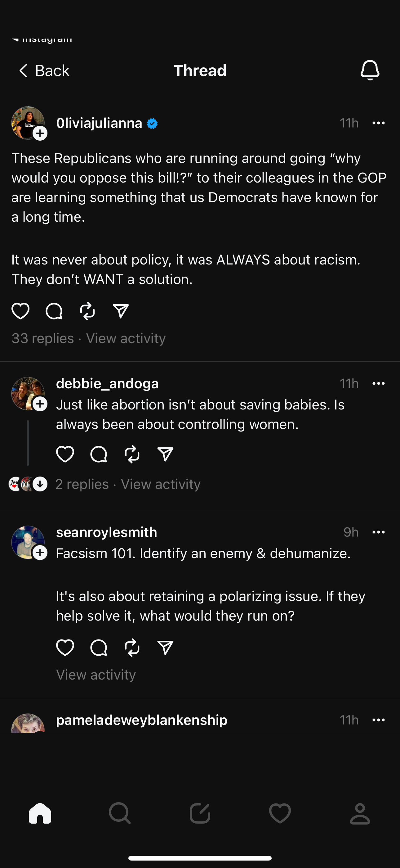Screen dimensions: 400x868
Task: Repost Oliviajulianna's thread
Action: point(87,311)
